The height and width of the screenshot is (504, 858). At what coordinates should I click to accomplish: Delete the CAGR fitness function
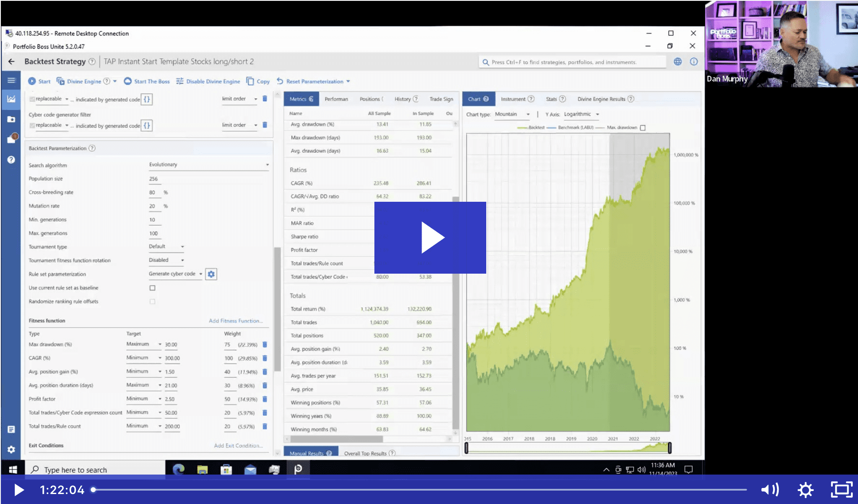coord(265,358)
